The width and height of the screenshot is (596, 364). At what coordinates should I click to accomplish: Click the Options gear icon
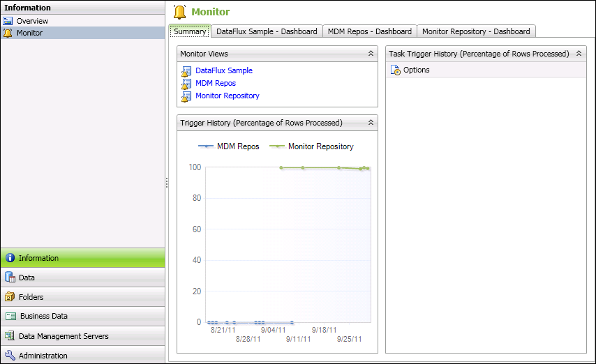395,70
